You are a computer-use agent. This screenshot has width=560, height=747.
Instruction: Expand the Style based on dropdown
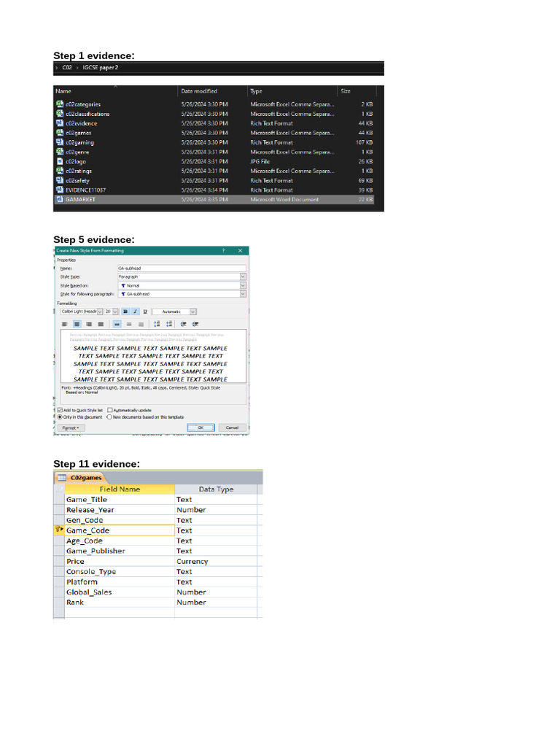(243, 285)
